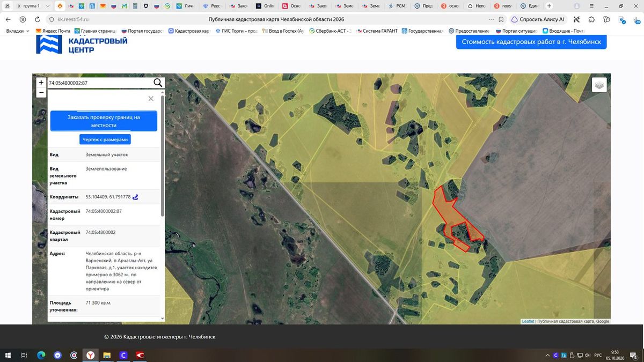The image size is (644, 362).
Task: Click Стоимость кадастровых работ в г. Челябинск
Action: coord(531,42)
